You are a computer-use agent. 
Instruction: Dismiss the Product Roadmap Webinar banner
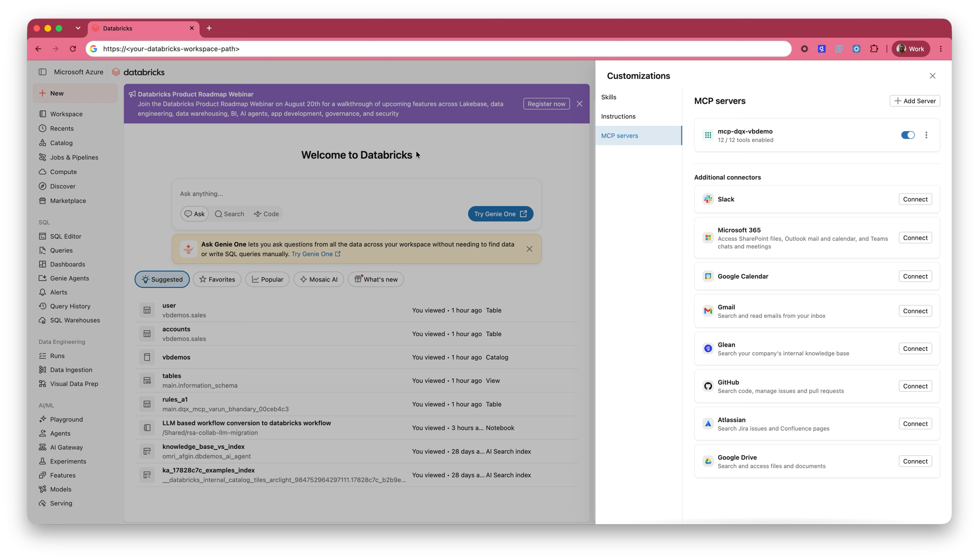(x=579, y=104)
